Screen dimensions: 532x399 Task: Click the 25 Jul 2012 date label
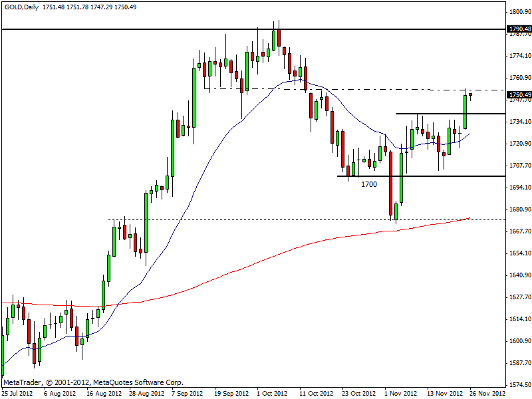click(18, 393)
